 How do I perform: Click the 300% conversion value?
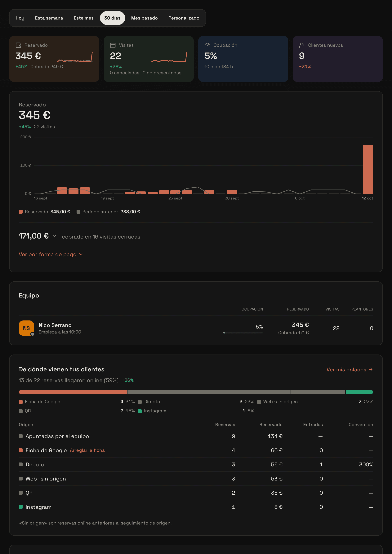click(x=366, y=464)
